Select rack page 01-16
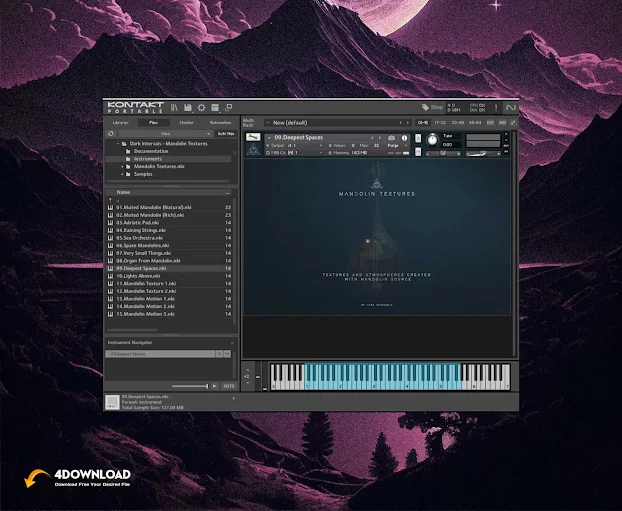622x511 pixels. pyautogui.click(x=423, y=123)
